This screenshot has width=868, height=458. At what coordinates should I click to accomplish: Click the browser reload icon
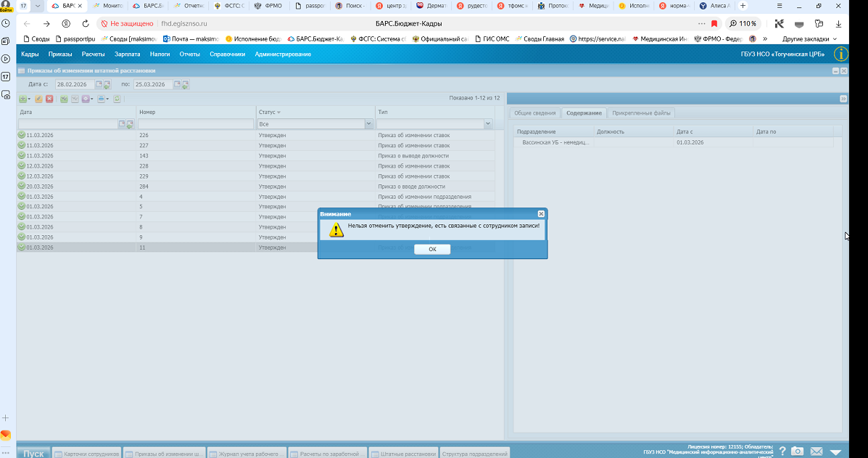(x=86, y=24)
